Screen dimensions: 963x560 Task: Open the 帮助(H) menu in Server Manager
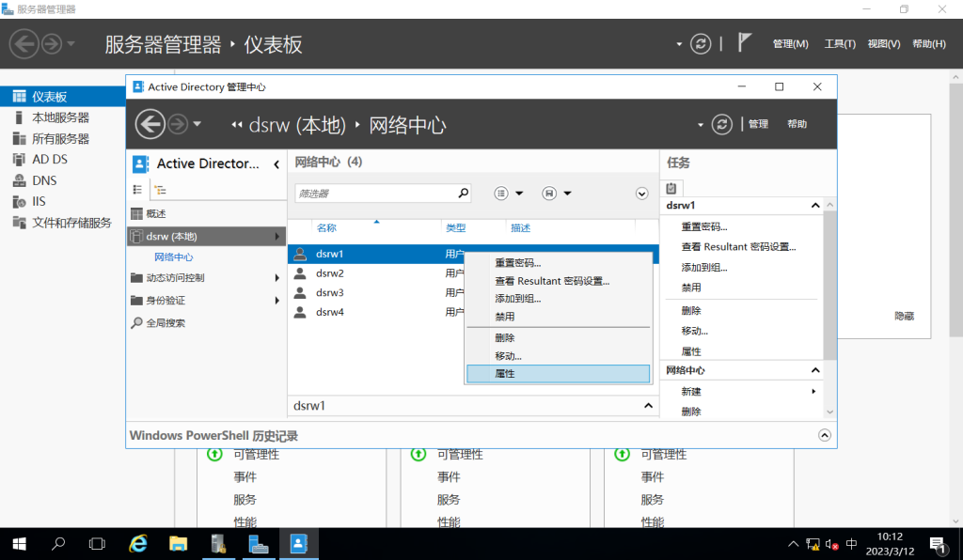tap(928, 43)
